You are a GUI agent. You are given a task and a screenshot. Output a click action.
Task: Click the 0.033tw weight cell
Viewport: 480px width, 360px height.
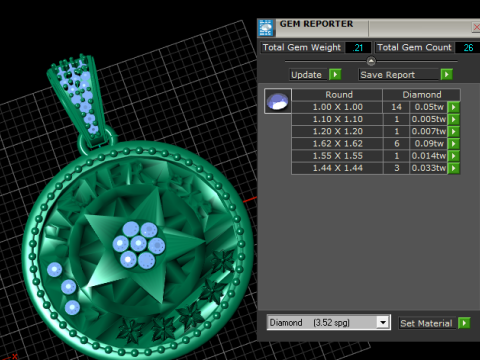[x=428, y=168]
